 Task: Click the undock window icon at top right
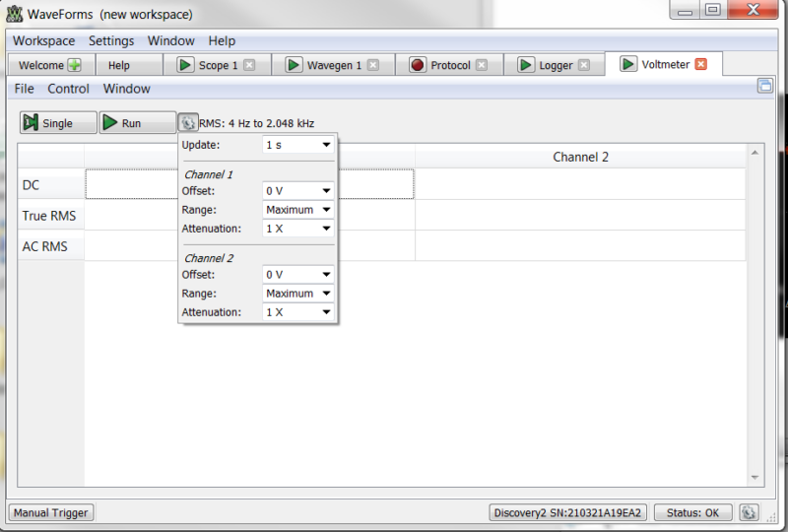point(765,86)
